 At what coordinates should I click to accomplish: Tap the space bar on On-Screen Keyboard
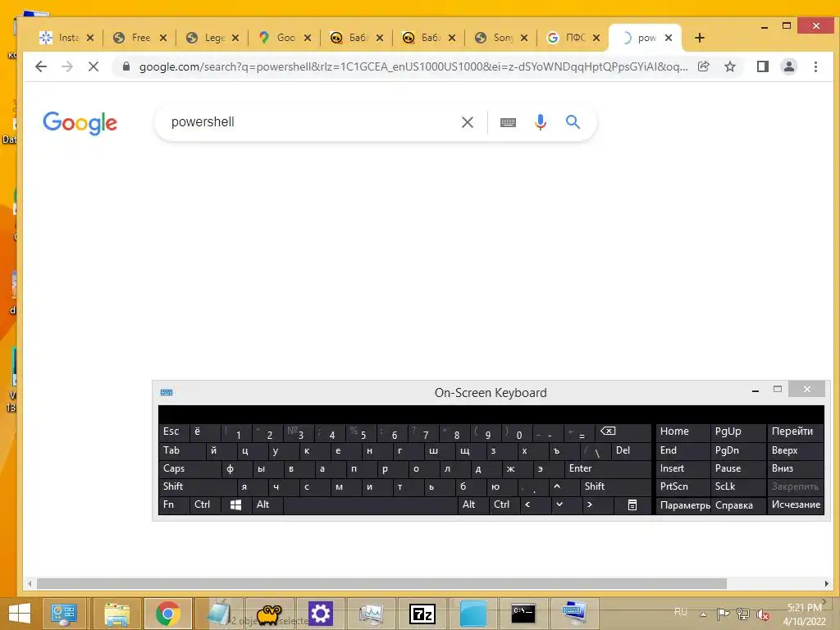(370, 504)
